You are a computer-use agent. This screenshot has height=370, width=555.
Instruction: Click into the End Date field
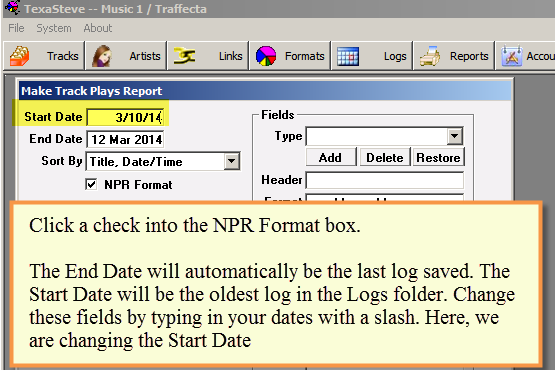pyautogui.click(x=125, y=139)
